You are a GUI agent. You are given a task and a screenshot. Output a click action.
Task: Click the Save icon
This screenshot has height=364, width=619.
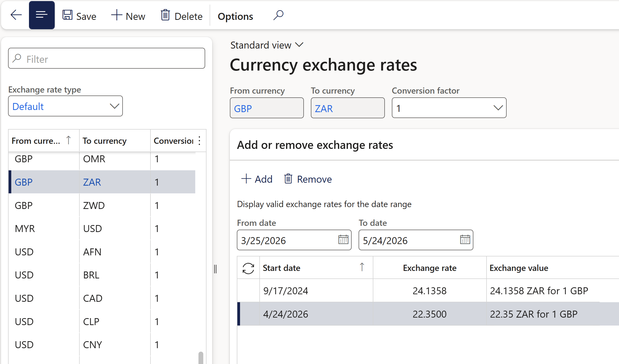(x=67, y=15)
